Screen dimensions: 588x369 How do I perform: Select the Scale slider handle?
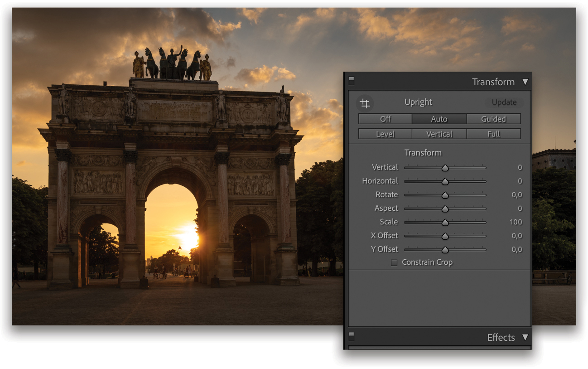pyautogui.click(x=445, y=222)
